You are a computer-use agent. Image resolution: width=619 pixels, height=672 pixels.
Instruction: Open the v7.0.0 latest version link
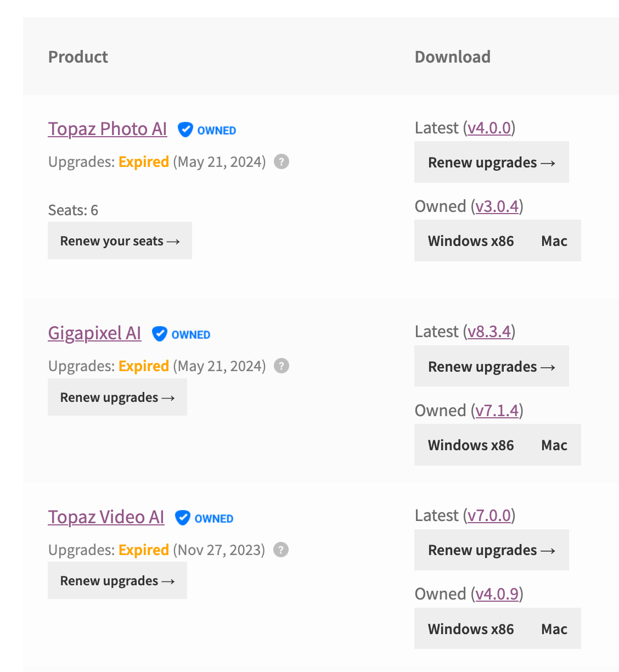click(489, 516)
